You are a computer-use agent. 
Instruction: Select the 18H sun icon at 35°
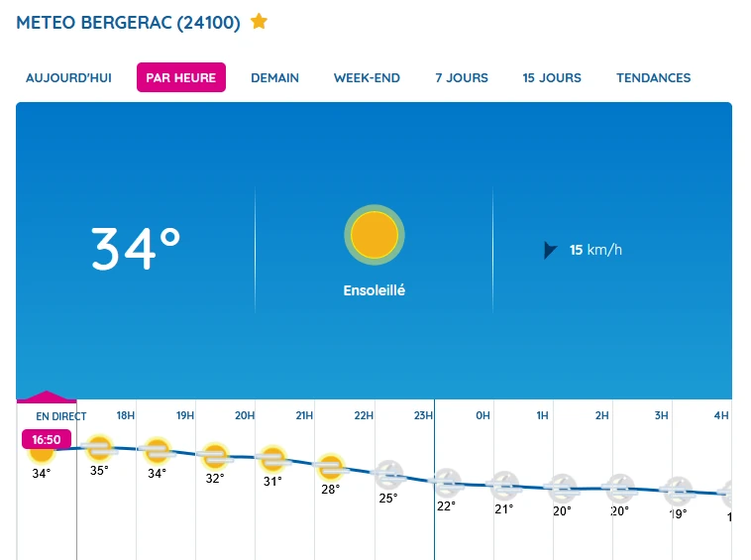(x=99, y=448)
